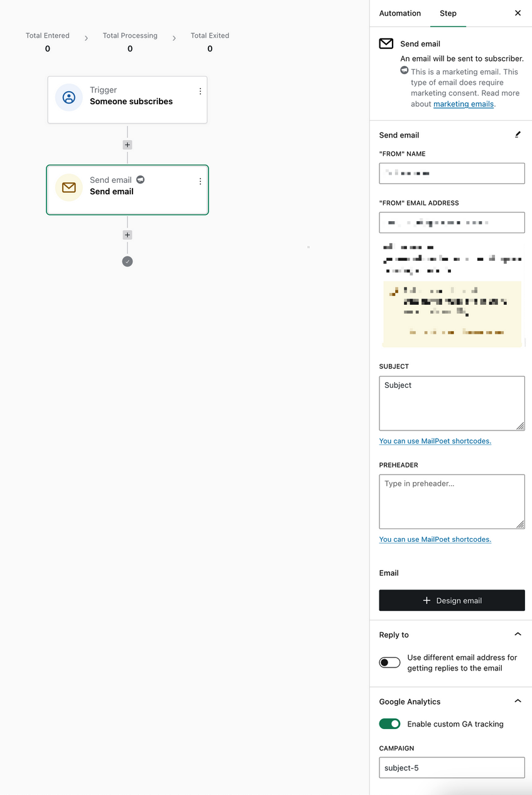
Task: Close the step settings sidebar
Action: [518, 13]
